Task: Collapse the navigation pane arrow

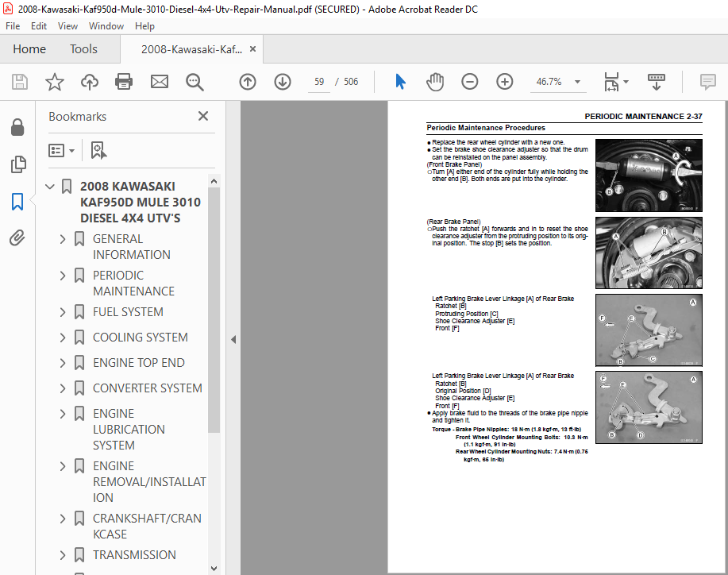Action: tap(233, 339)
